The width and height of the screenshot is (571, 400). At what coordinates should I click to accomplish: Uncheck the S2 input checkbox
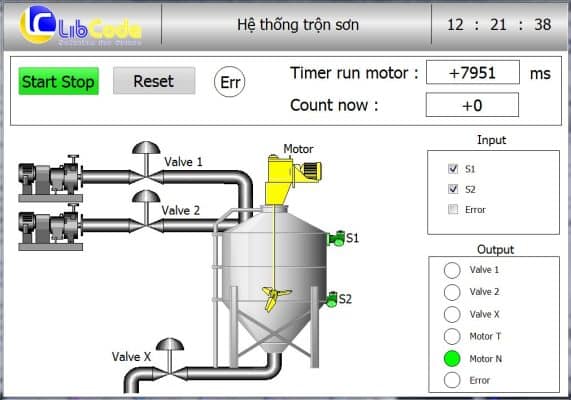[x=453, y=189]
